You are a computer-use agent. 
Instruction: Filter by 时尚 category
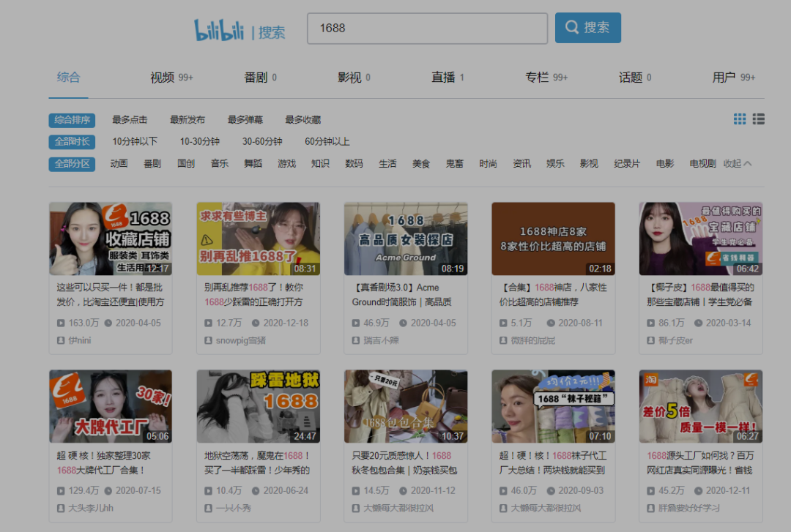click(489, 164)
